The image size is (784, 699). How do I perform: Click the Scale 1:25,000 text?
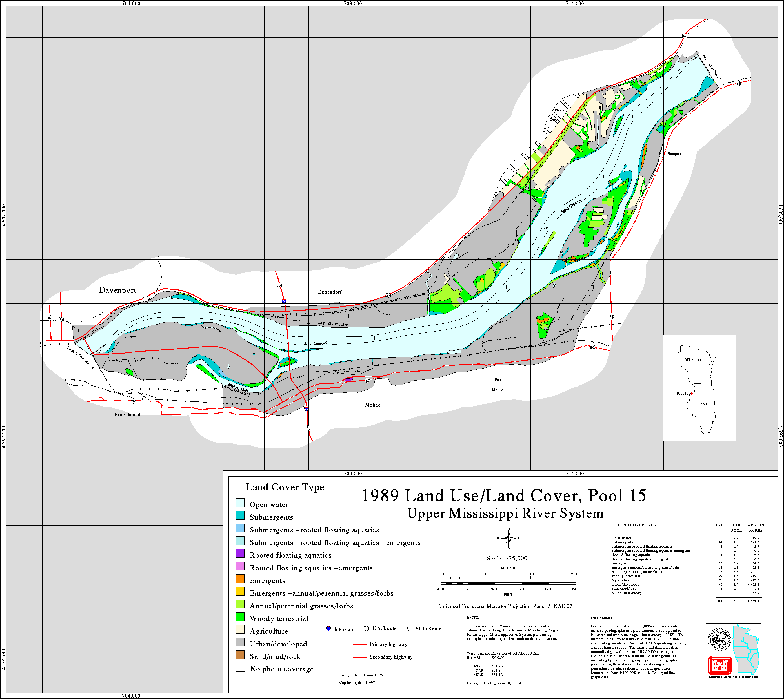coord(507,559)
